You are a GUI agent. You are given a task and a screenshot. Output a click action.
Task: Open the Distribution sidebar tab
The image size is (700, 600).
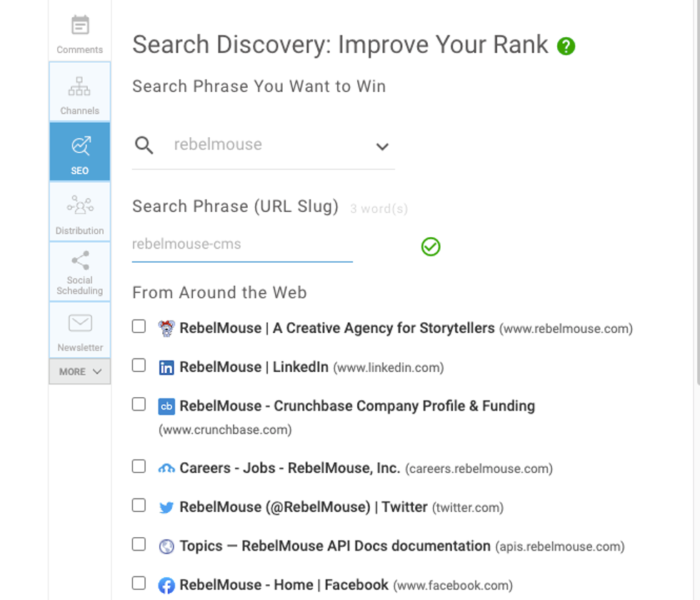click(x=80, y=212)
